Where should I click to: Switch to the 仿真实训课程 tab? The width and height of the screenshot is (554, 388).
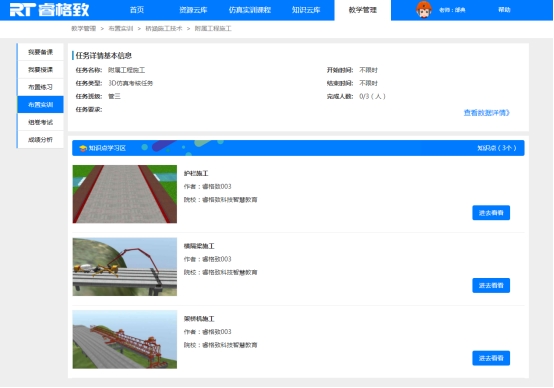tap(249, 10)
